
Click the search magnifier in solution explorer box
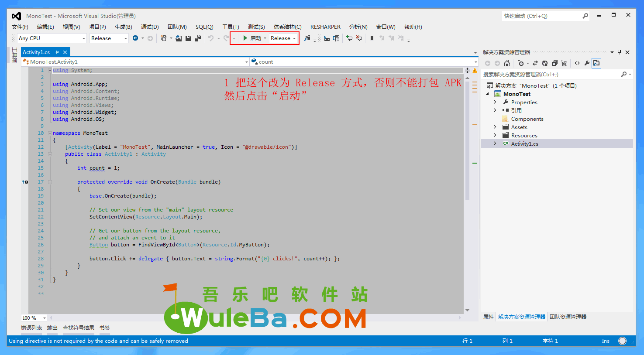(624, 75)
